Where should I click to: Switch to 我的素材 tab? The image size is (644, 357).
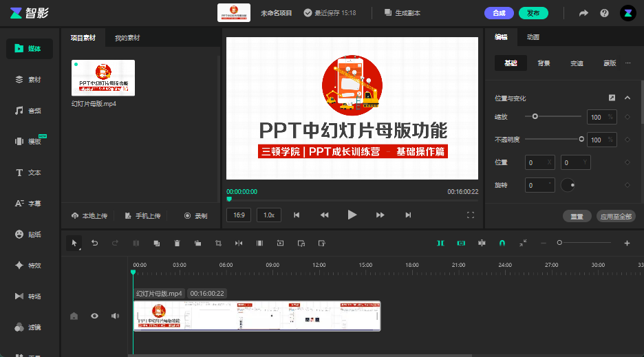tap(127, 38)
